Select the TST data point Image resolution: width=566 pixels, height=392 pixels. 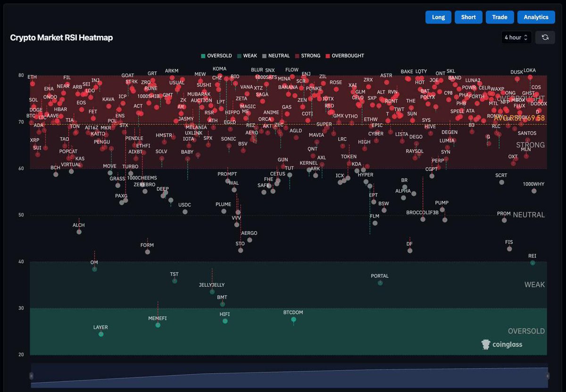175,281
